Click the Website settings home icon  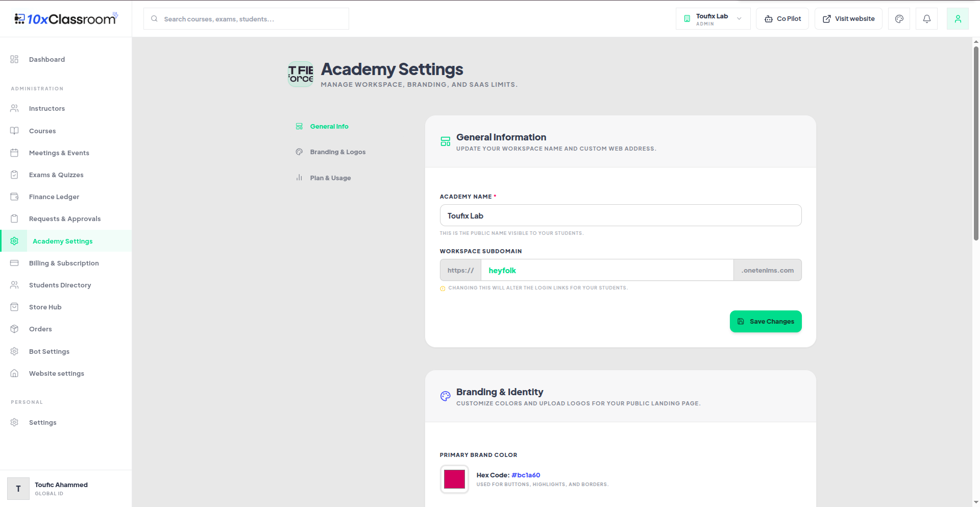pyautogui.click(x=14, y=373)
